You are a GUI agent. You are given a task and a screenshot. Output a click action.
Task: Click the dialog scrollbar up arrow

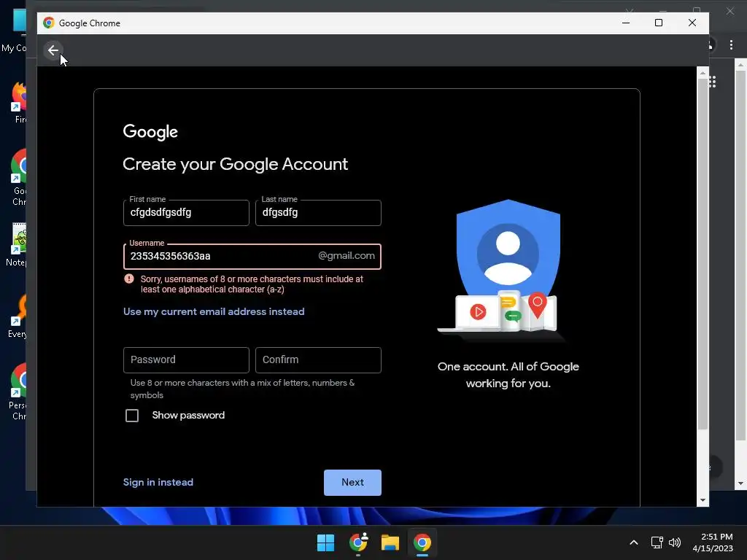click(x=703, y=74)
